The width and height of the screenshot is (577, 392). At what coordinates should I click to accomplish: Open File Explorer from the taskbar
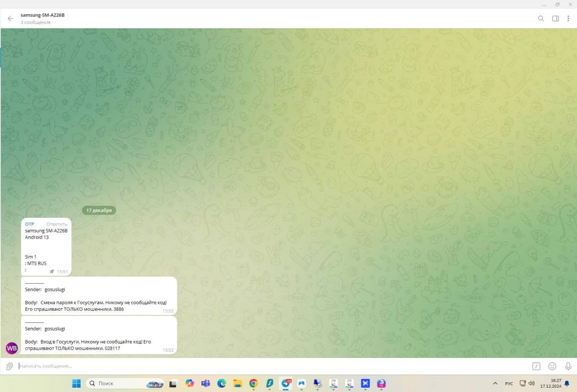point(237,383)
